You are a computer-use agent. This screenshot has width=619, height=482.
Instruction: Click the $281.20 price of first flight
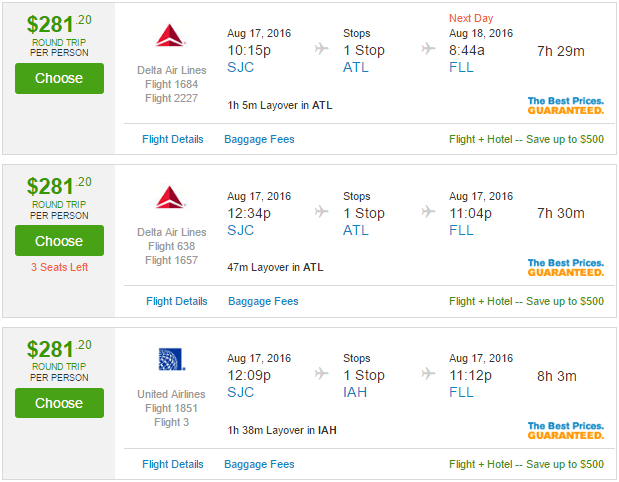(59, 24)
